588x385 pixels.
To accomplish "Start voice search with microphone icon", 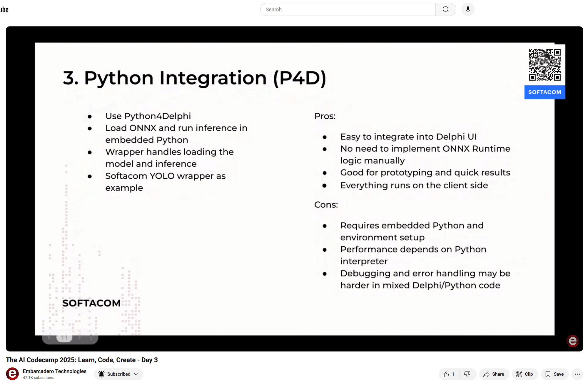I will tap(468, 9).
